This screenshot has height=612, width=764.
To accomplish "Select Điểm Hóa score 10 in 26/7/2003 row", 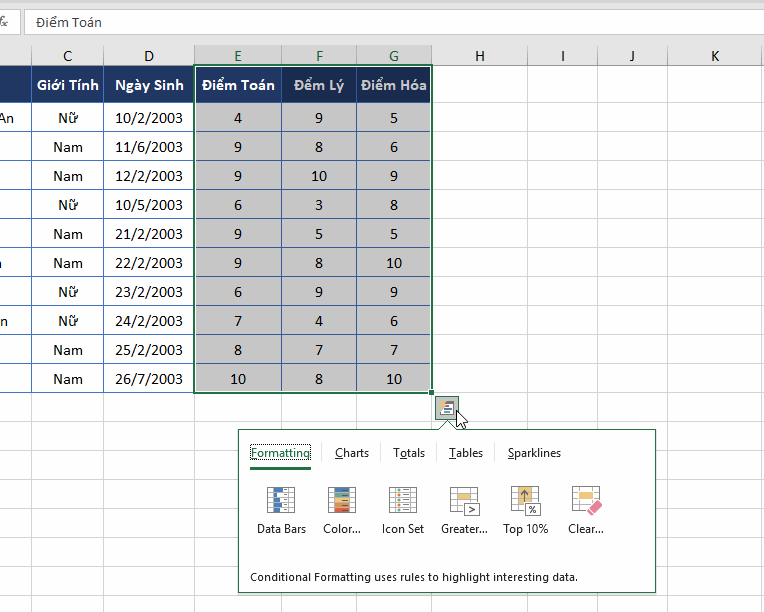I will coord(394,379).
